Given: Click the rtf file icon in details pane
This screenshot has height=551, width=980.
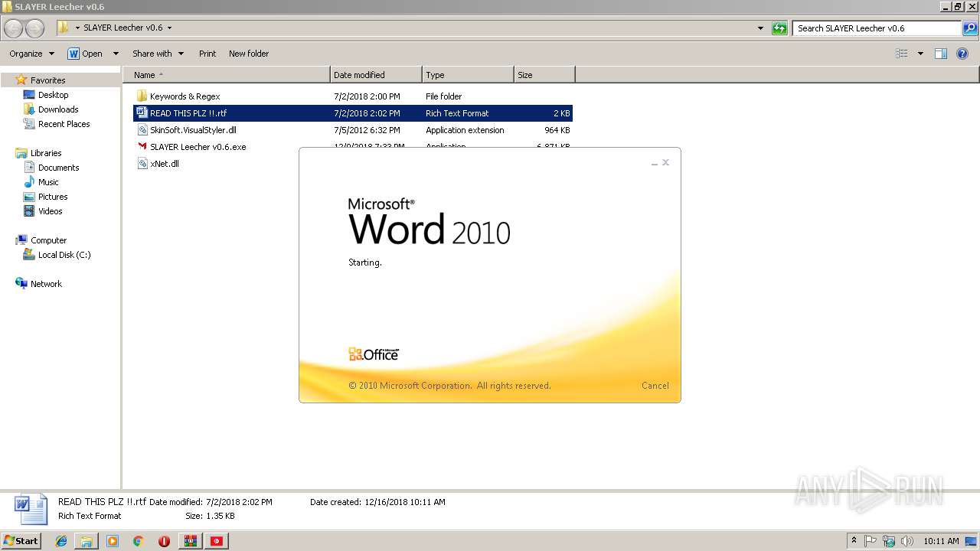Looking at the screenshot, I should [30, 509].
